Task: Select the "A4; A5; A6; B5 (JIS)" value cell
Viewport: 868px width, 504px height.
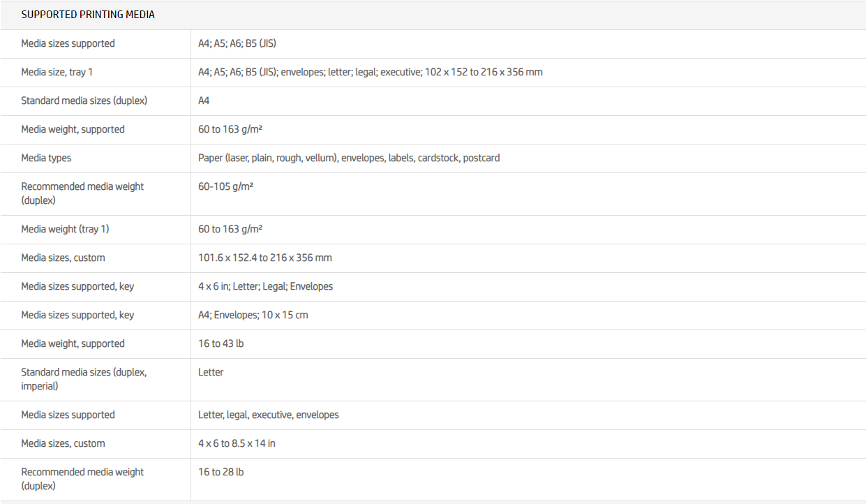Action: (x=237, y=43)
